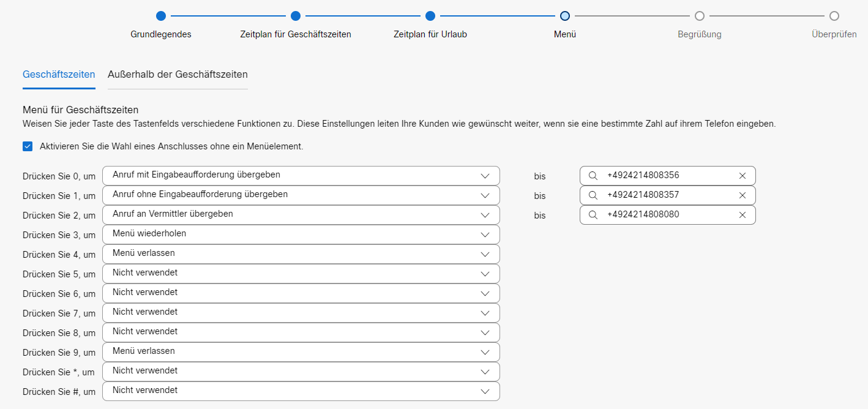The width and height of the screenshot is (868, 409).
Task: Open the dropdown for key 7
Action: (301, 313)
